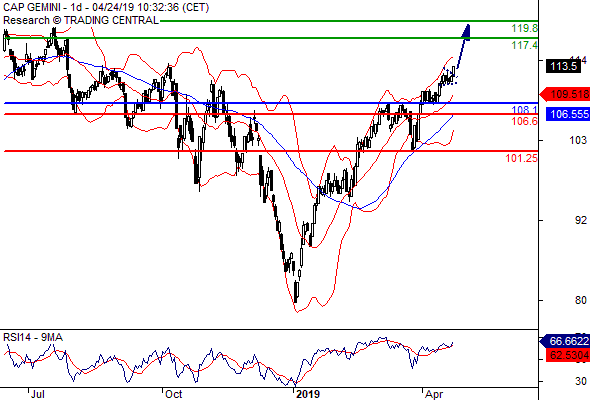Click the 66.6622 RSI value tag
This screenshot has width=590, height=400.
[x=566, y=341]
